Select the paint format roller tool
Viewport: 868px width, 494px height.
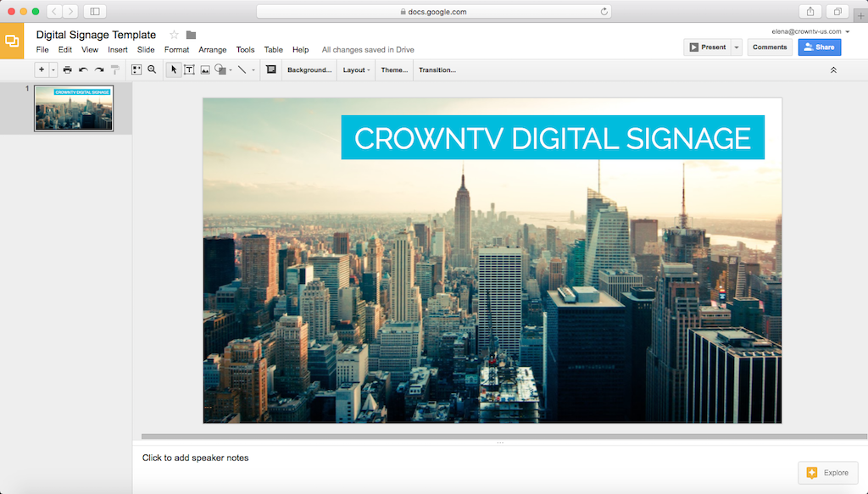[115, 69]
